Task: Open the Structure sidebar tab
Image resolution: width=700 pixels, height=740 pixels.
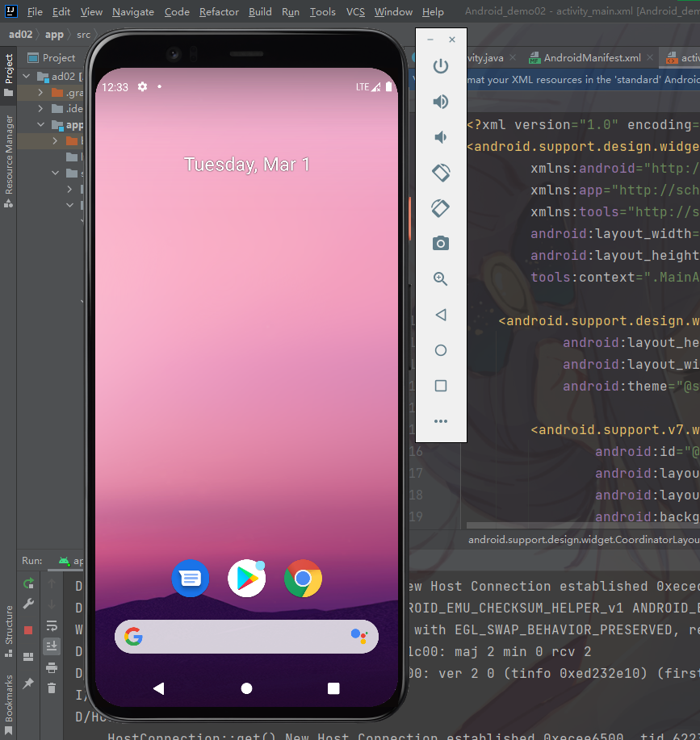Action: click(9, 631)
